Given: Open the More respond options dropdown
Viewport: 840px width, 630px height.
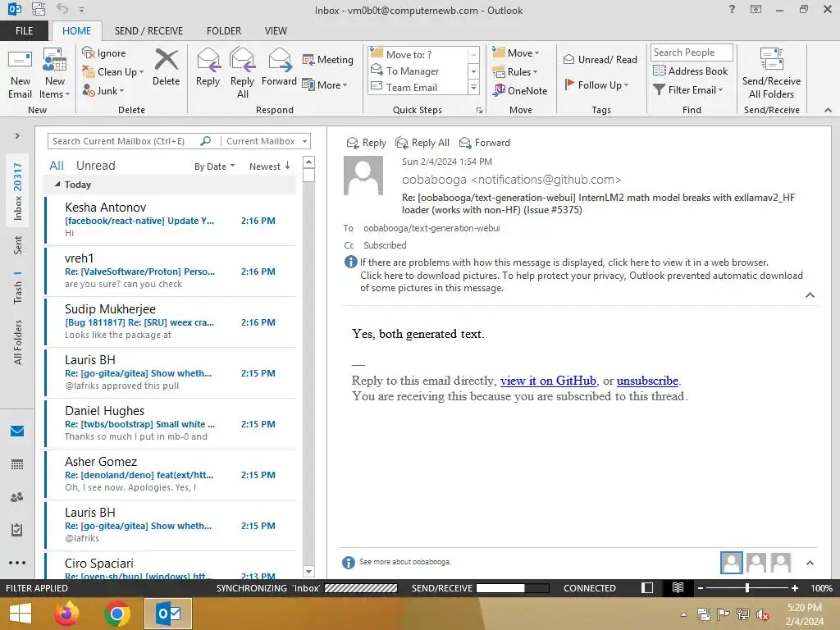Looking at the screenshot, I should click(325, 84).
